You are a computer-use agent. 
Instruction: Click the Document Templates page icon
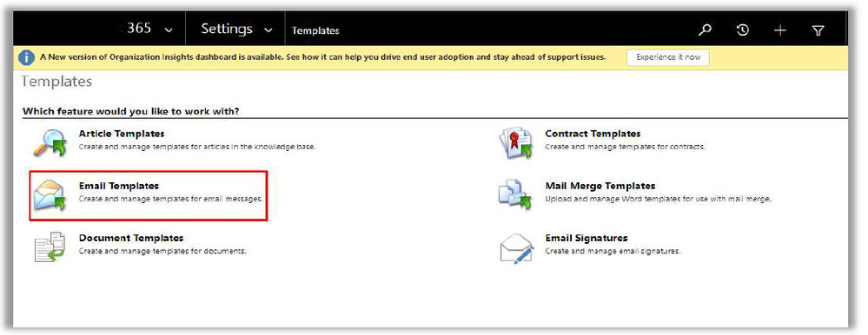pos(50,247)
